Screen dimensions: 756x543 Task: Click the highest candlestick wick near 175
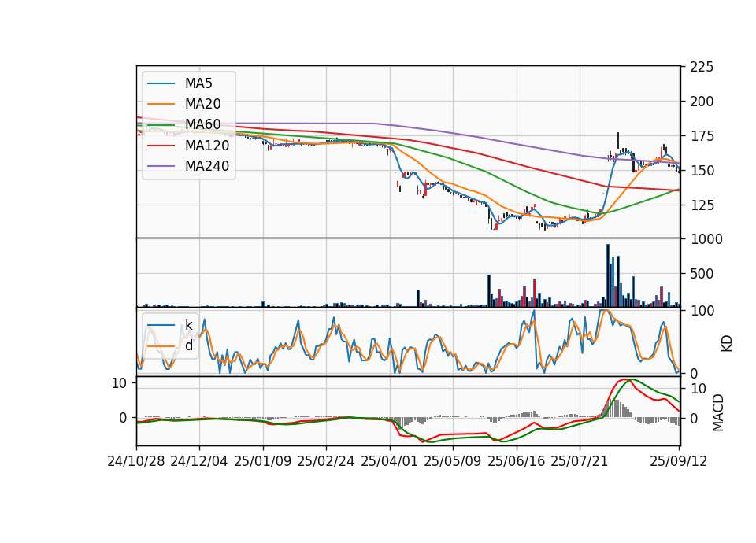[x=618, y=141]
